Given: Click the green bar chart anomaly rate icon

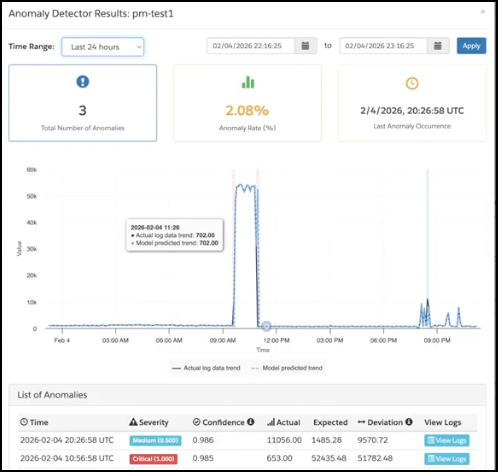Looking at the screenshot, I should pos(248,82).
